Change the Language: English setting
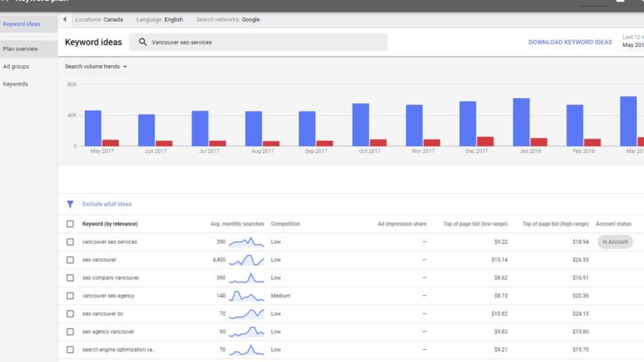 tap(159, 19)
